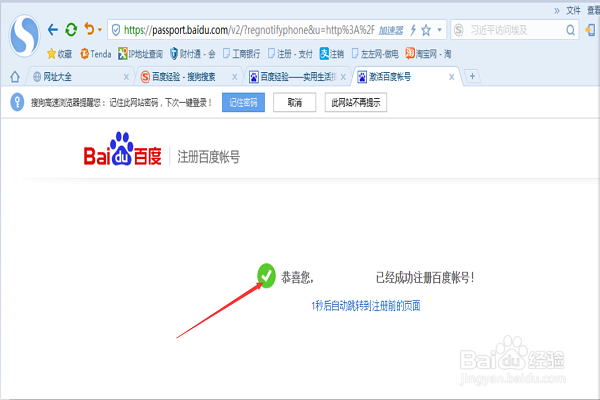Open the 支 注销 Alipay bookmark
The width and height of the screenshot is (600, 400).
332,54
